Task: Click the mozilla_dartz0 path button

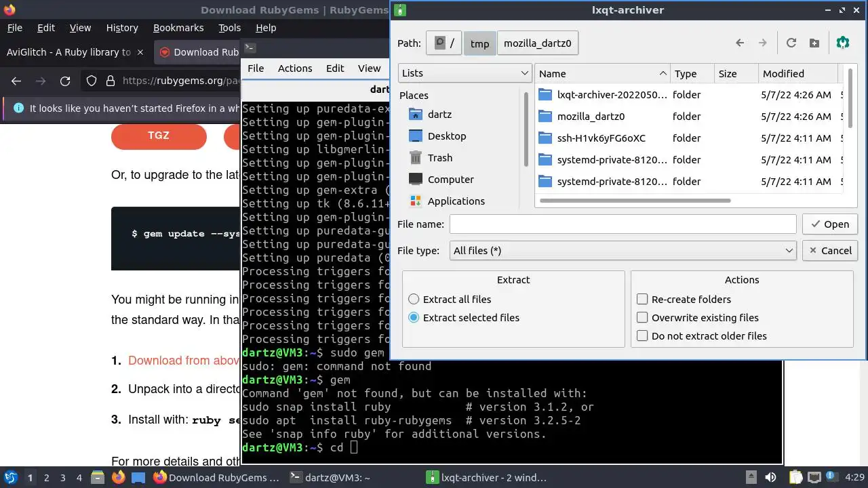Action: point(537,43)
